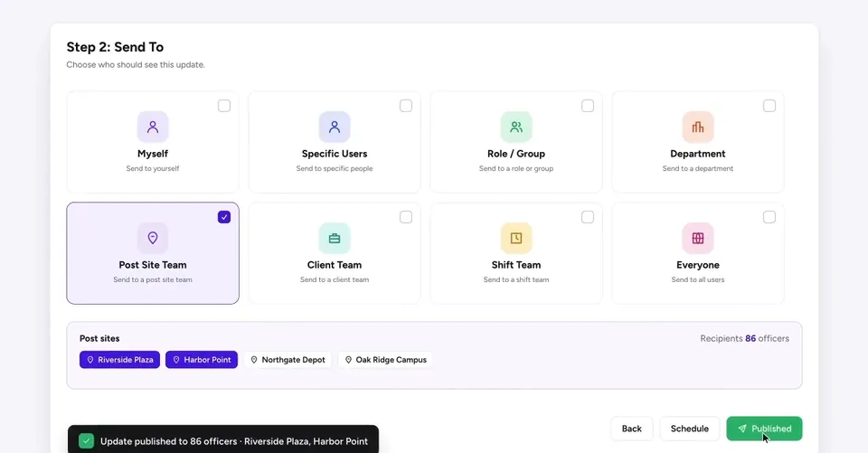
Task: Click the paper plane icon on Published button
Action: tap(742, 429)
